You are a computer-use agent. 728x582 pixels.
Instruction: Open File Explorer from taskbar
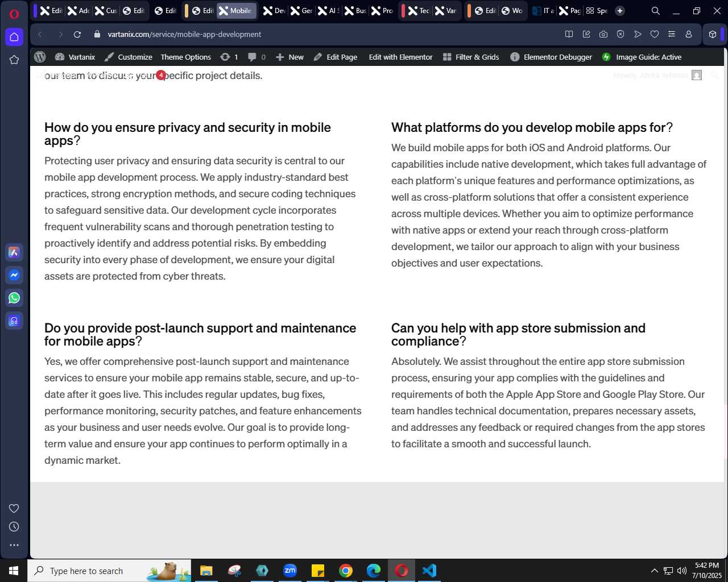pyautogui.click(x=206, y=571)
